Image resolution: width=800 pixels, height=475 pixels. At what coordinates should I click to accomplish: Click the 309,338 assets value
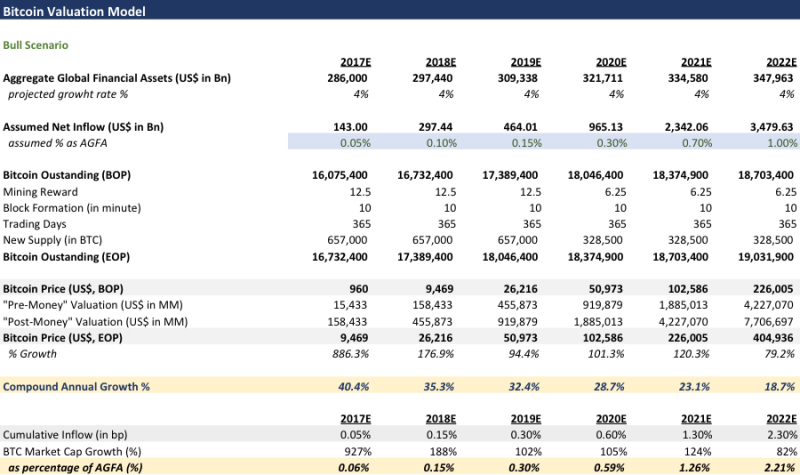(518, 78)
